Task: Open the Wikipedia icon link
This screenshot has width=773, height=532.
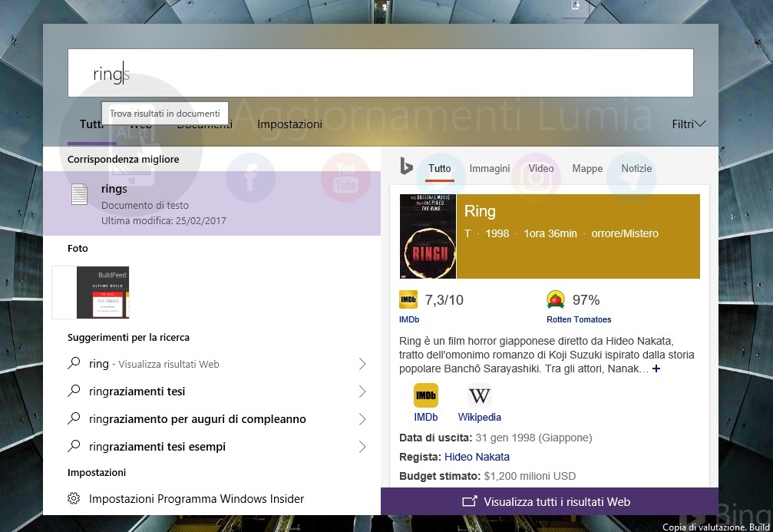Action: 480,395
